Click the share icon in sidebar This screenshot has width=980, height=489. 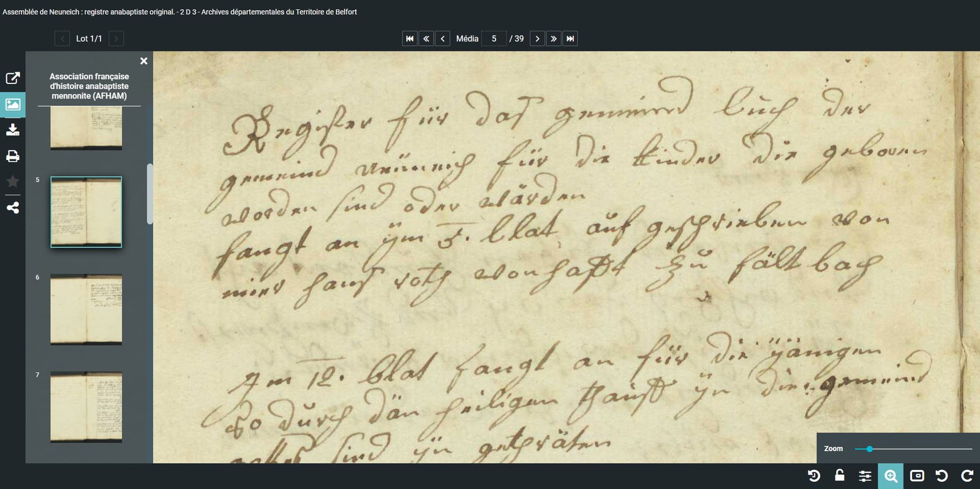pos(12,208)
